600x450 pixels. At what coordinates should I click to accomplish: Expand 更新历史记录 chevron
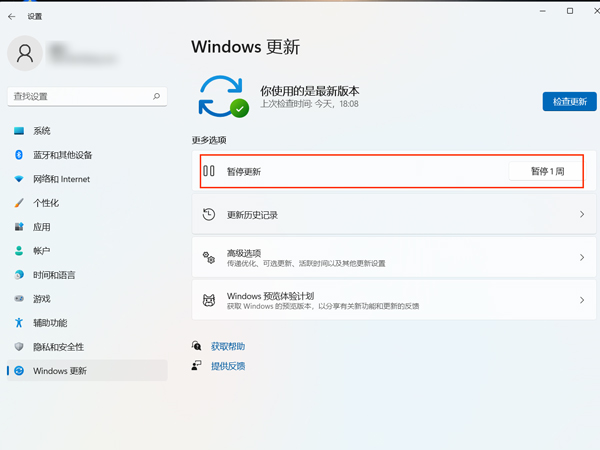(582, 214)
